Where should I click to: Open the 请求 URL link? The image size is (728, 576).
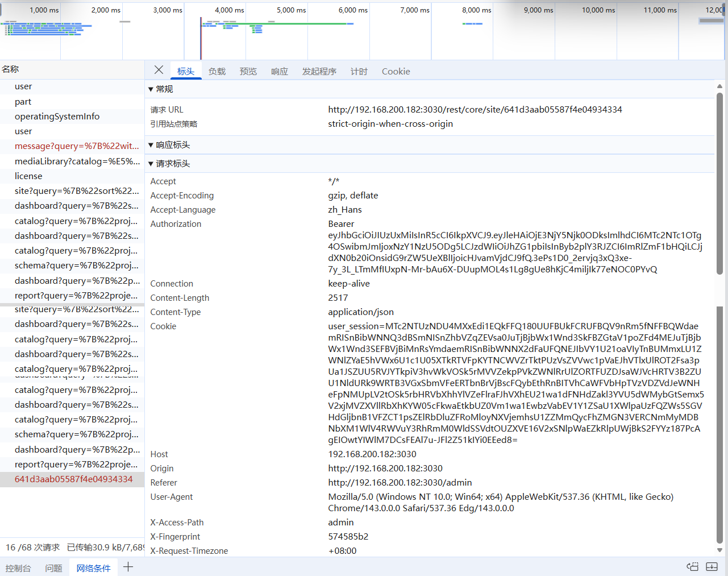[x=475, y=109]
